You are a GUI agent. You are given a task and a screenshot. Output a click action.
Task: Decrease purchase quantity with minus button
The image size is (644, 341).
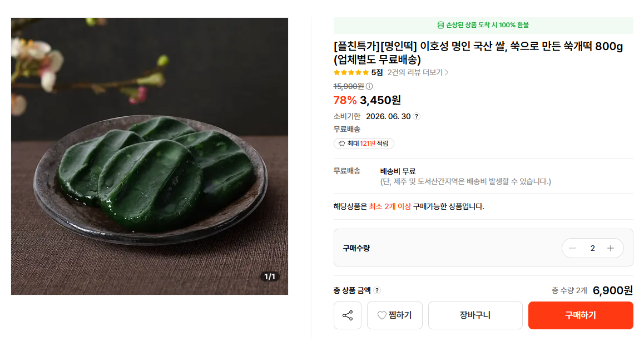tap(573, 248)
